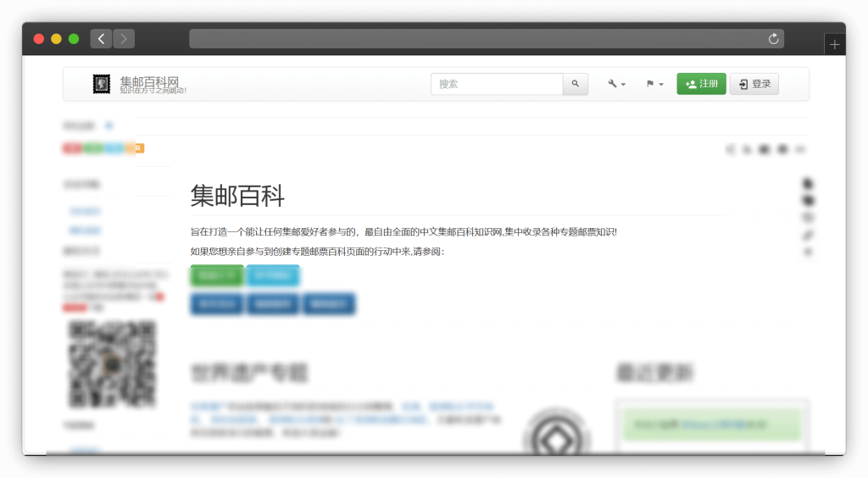The width and height of the screenshot is (868, 478).
Task: Click the browser address bar
Action: pyautogui.click(x=487, y=39)
